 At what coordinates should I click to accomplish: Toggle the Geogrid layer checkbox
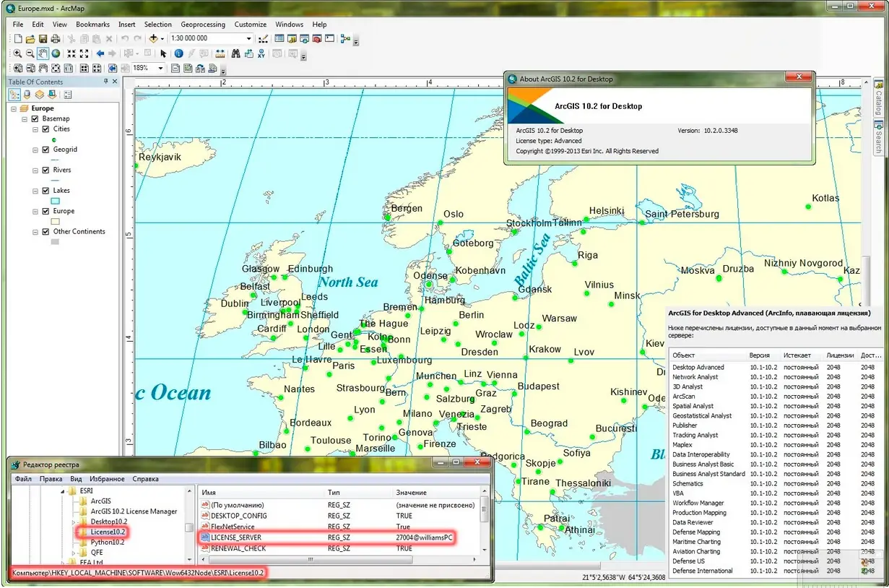[46, 150]
